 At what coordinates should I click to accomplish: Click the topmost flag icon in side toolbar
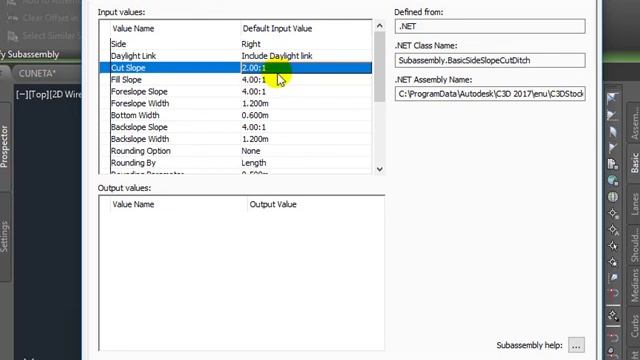tap(612, 98)
